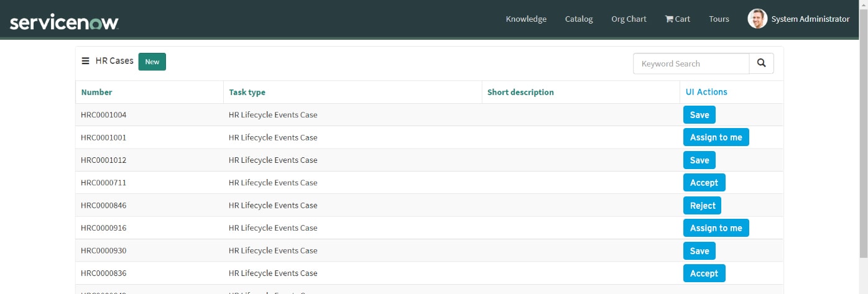View the shopping Cart

(678, 19)
